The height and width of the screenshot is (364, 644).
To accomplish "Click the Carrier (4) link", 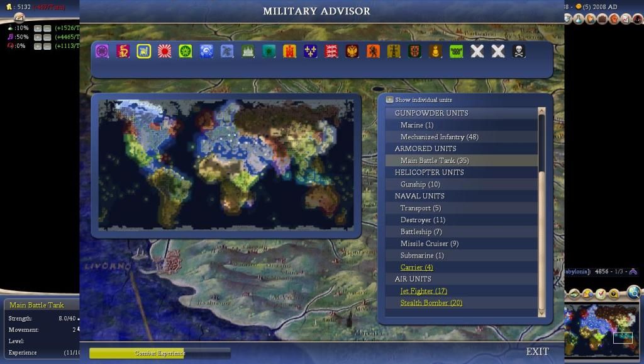I will coord(416,268).
